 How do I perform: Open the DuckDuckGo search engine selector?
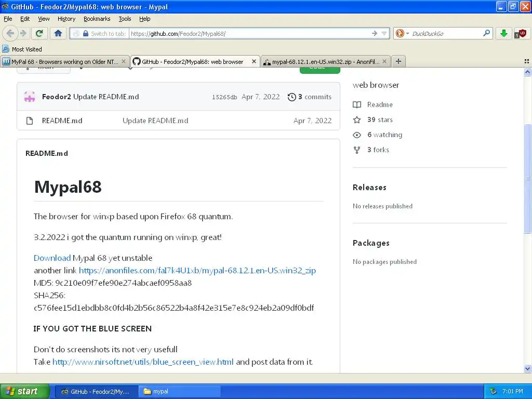[403, 33]
